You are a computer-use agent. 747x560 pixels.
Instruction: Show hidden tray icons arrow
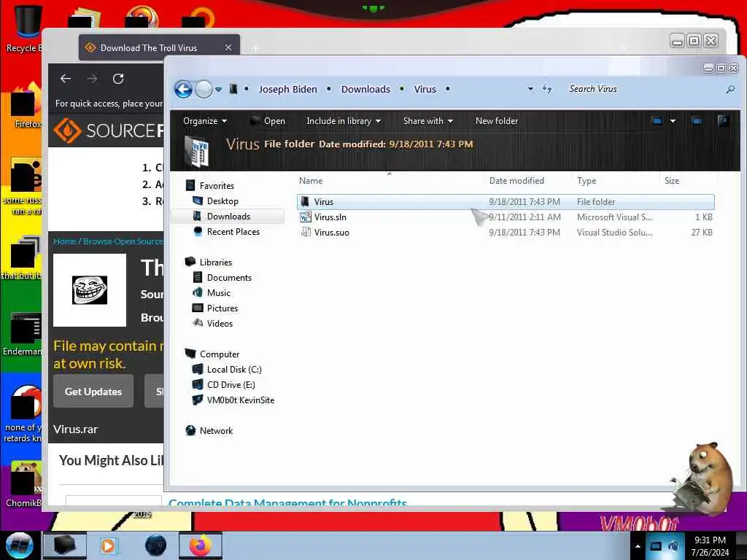coord(638,546)
